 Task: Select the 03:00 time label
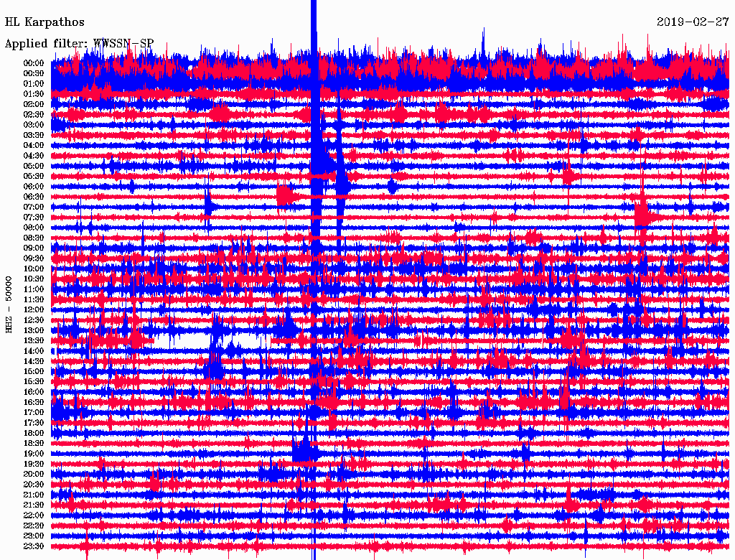34,125
